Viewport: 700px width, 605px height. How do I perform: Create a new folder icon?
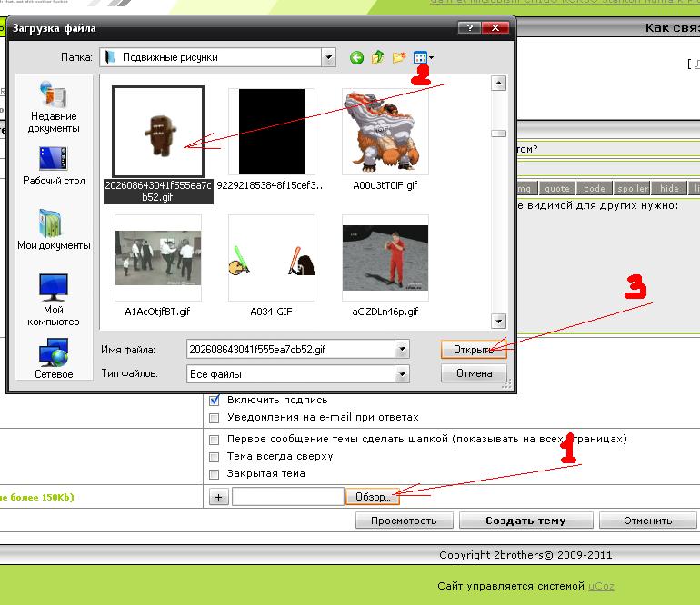click(x=399, y=58)
